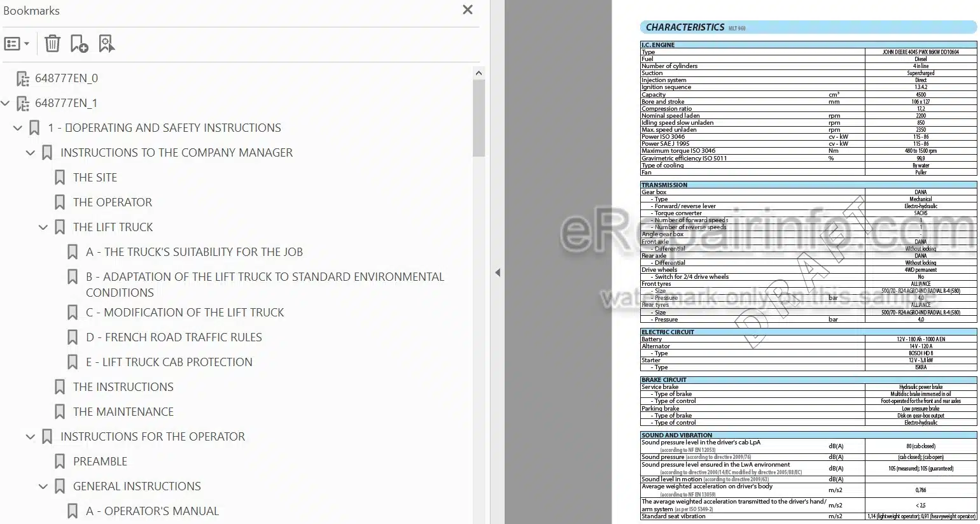Collapse THE LIFT TRUCK bookmark branch
The width and height of the screenshot is (980, 524).
43,227
